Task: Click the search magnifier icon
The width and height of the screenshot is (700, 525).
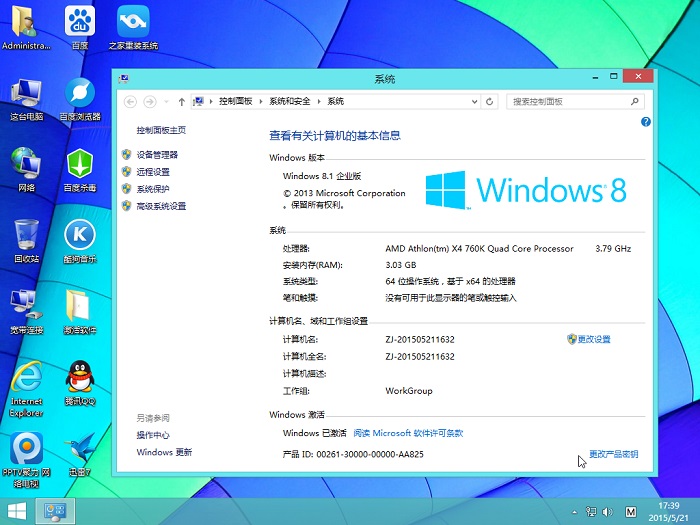Action: (634, 102)
